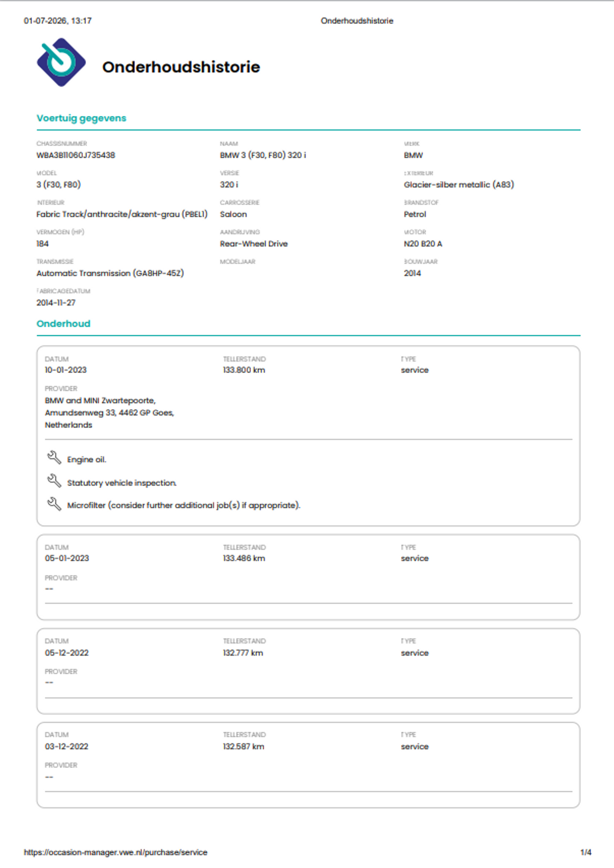Image resolution: width=614 pixels, height=868 pixels.
Task: Click the INTERIEUR field label
Action: tap(50, 203)
